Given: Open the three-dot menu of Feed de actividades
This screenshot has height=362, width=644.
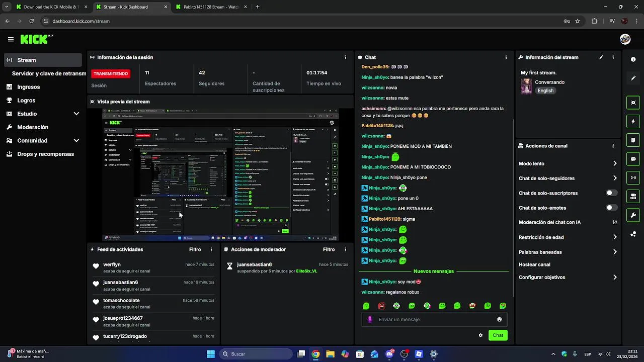Looking at the screenshot, I should [211, 249].
